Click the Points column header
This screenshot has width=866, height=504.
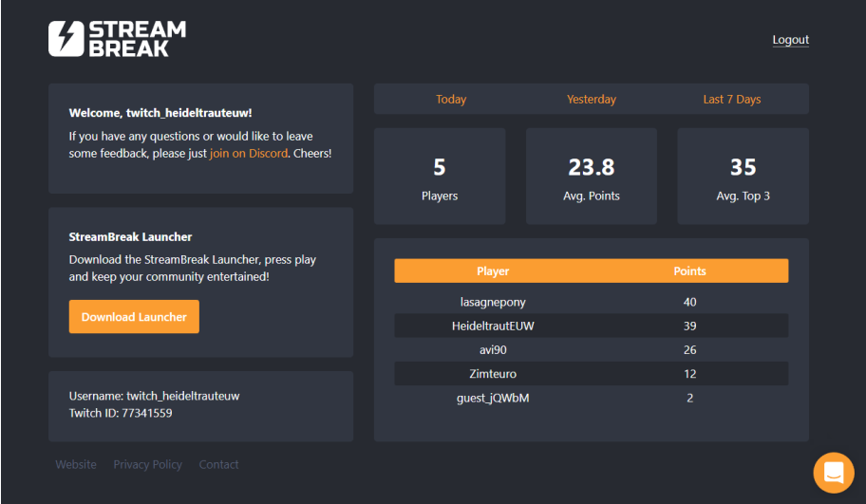point(689,271)
